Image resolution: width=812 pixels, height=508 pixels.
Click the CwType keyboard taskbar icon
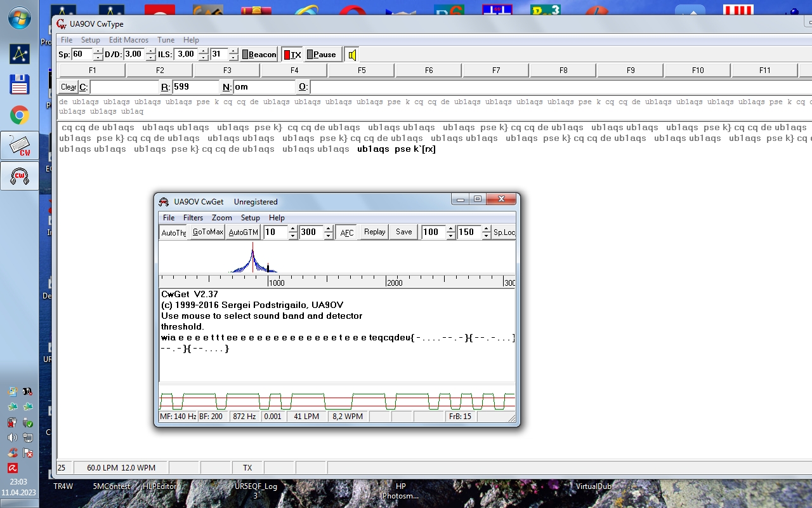(19, 146)
